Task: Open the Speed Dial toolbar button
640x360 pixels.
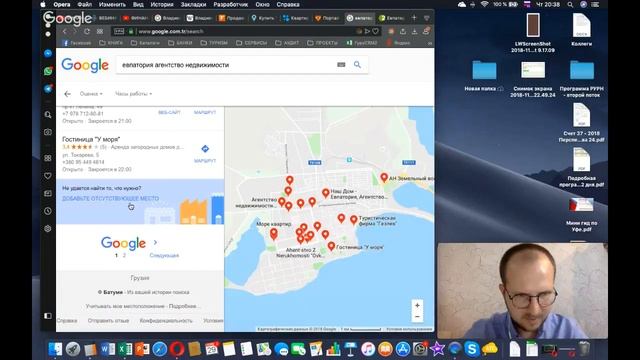Action: tap(100, 31)
